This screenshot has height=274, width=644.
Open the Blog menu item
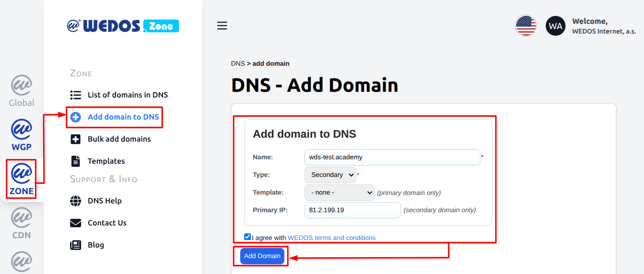point(96,245)
